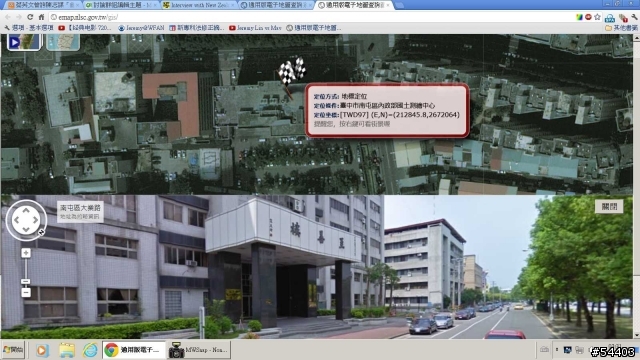The width and height of the screenshot is (640, 360).
Task: Open the blue SPA extension icon
Action: click(610, 18)
